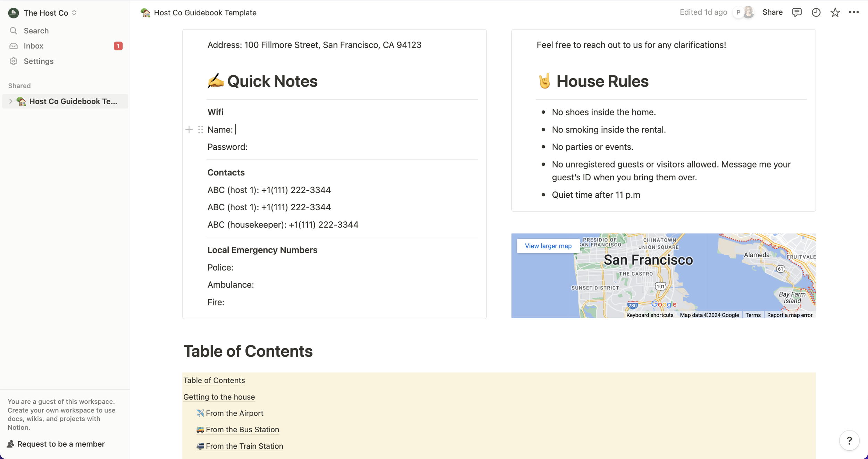Viewport: 868px width, 459px height.
Task: Open the comments panel icon
Action: click(x=797, y=13)
